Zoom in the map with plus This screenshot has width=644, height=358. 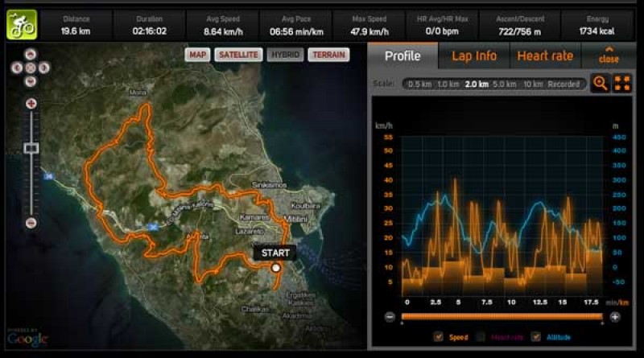click(31, 104)
